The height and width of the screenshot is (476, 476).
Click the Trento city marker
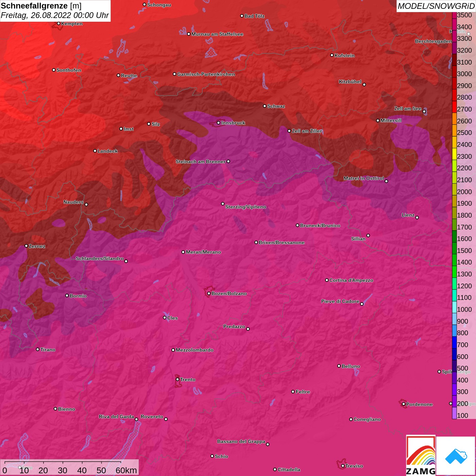[x=177, y=379]
